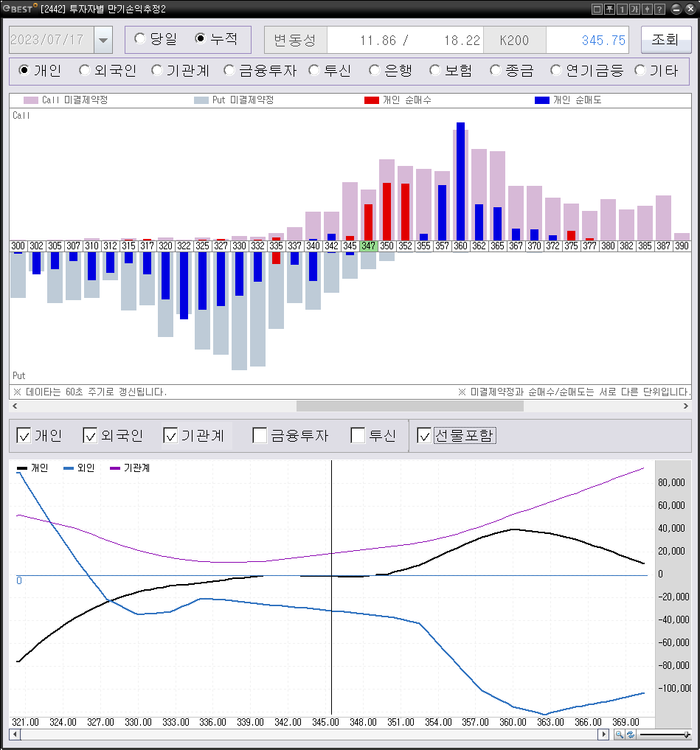The height and width of the screenshot is (750, 700).
Task: Open help with the question mark icon
Action: pyautogui.click(x=659, y=9)
